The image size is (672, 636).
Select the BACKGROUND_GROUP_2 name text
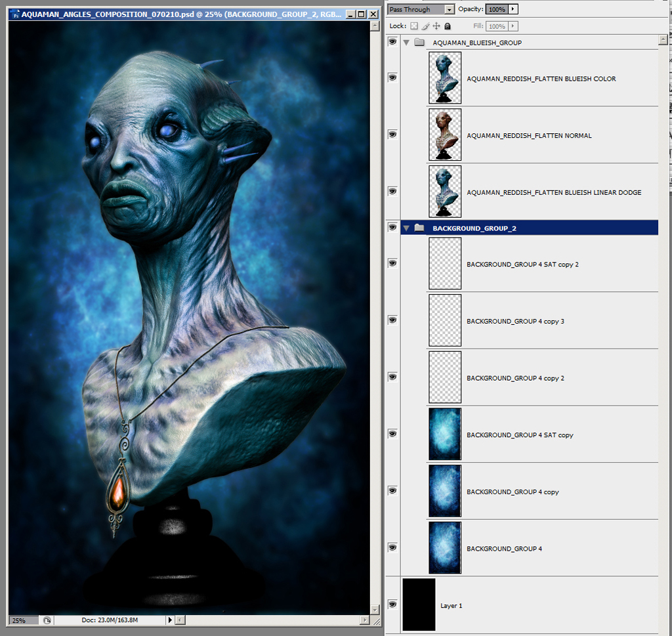click(474, 228)
